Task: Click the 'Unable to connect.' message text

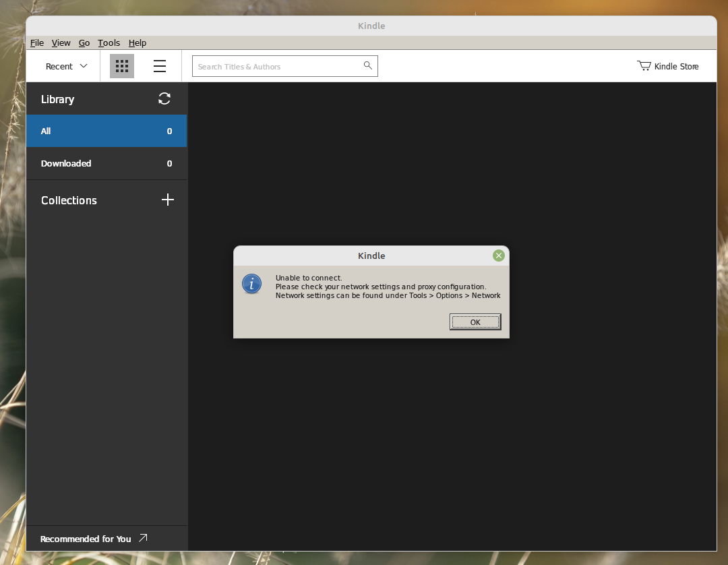Action: click(309, 278)
